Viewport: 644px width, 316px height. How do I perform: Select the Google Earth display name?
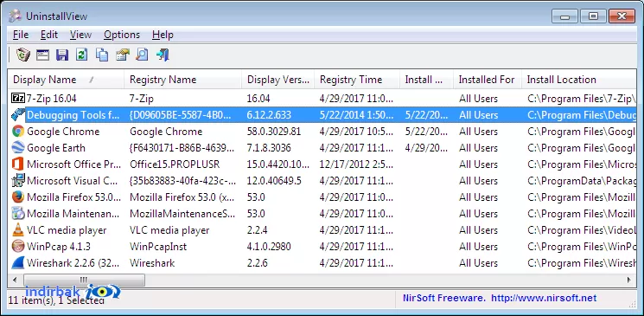click(x=56, y=148)
